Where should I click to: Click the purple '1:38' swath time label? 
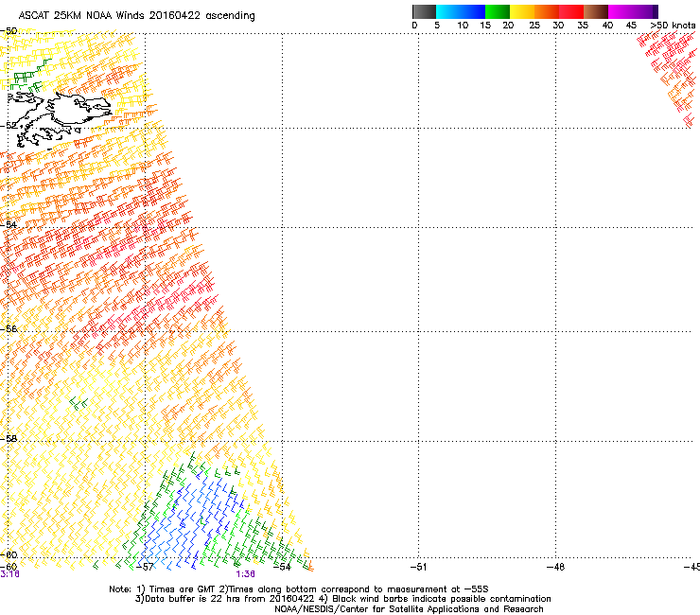click(x=246, y=574)
